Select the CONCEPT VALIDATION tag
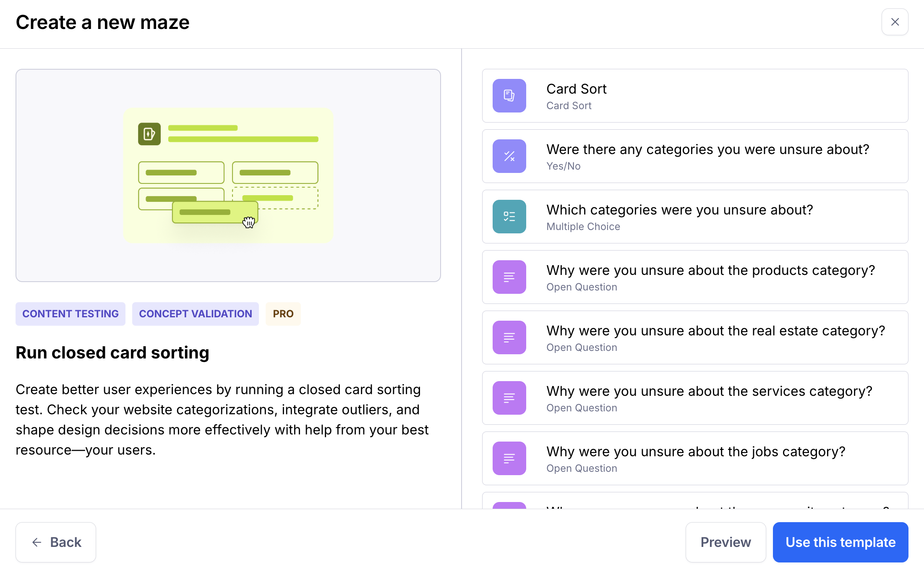This screenshot has width=924, height=570. (x=196, y=314)
